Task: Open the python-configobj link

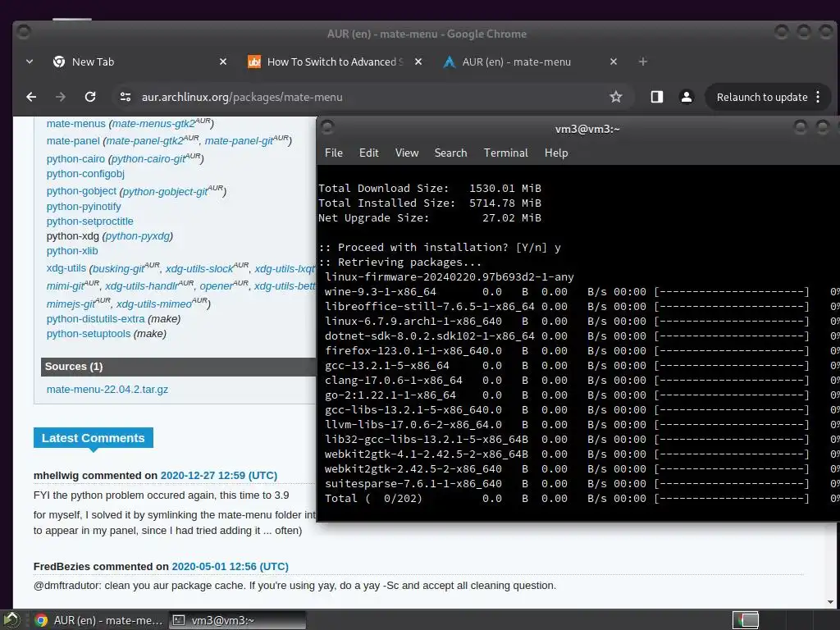Action: pos(85,174)
